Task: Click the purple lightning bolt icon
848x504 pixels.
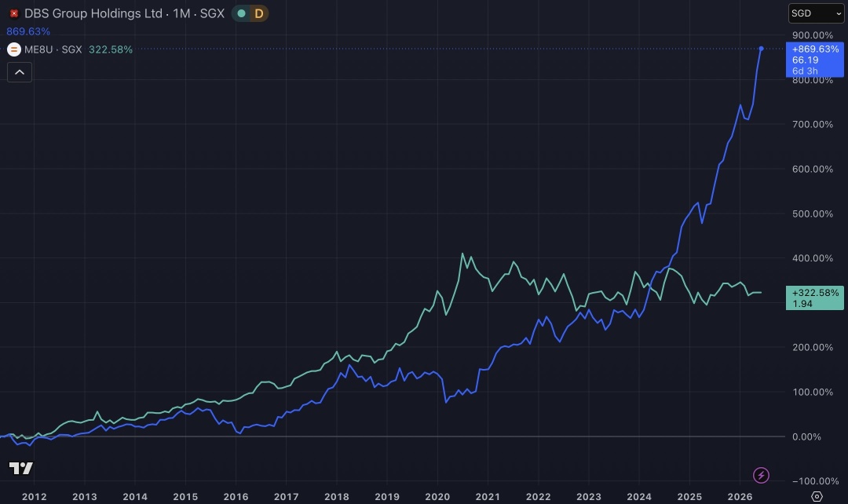Action: pyautogui.click(x=761, y=475)
